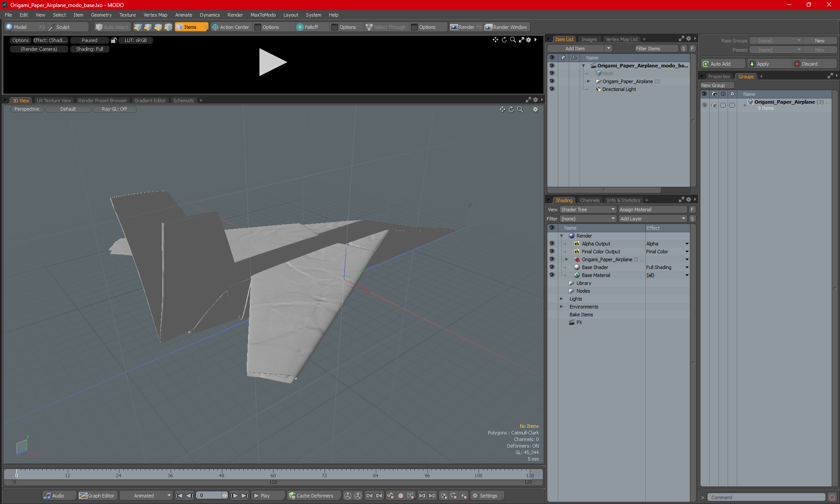Click the record key red circle icon

[400, 496]
